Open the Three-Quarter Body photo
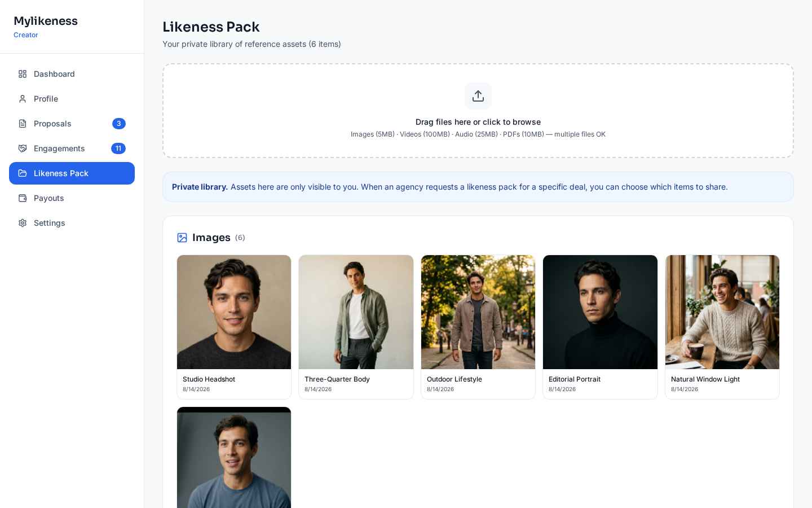The width and height of the screenshot is (812, 508). click(x=356, y=312)
